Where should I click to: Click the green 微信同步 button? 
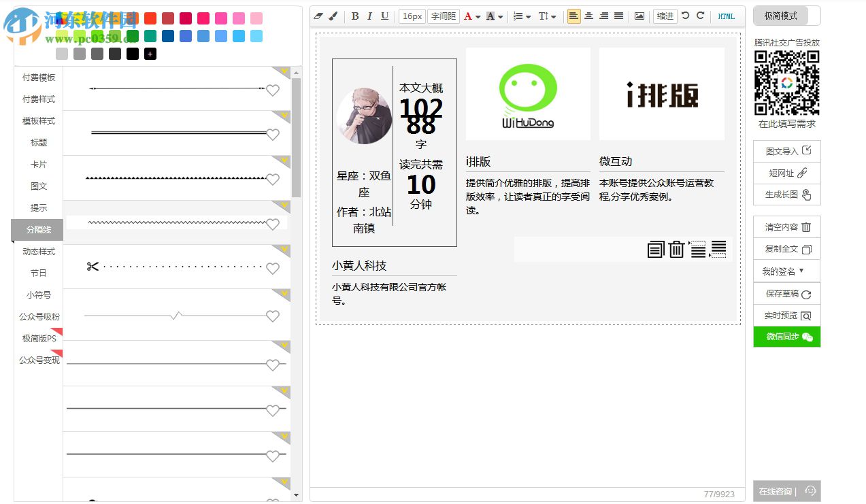tap(786, 337)
